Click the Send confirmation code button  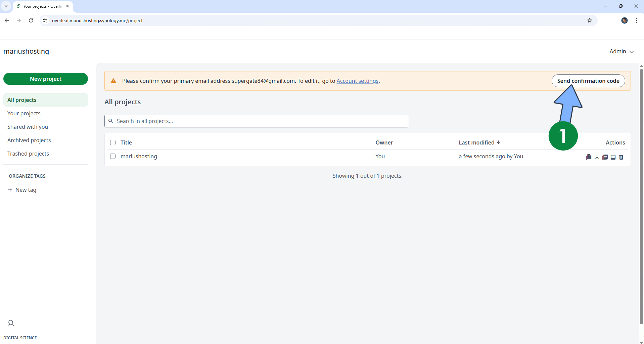[588, 80]
